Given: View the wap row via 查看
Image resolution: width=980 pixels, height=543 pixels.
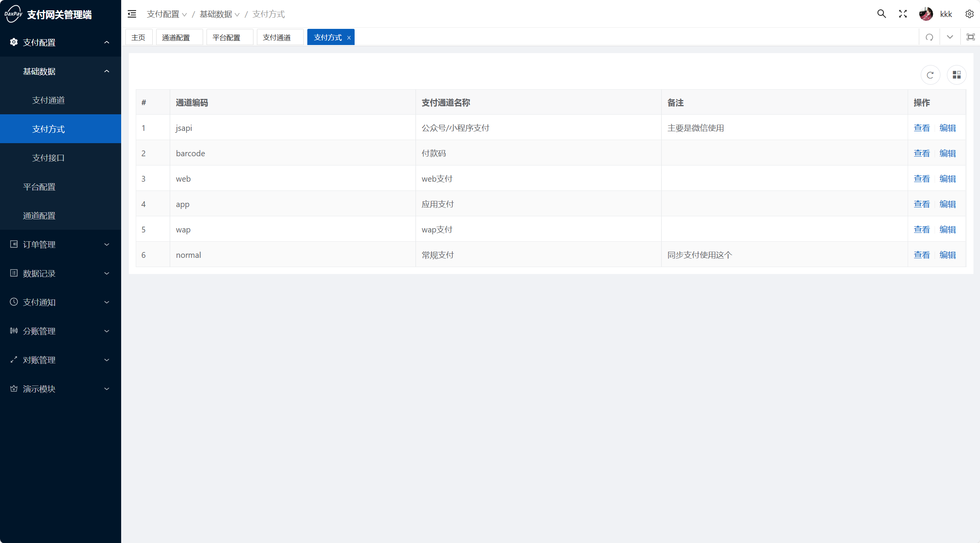Looking at the screenshot, I should click(x=922, y=229).
